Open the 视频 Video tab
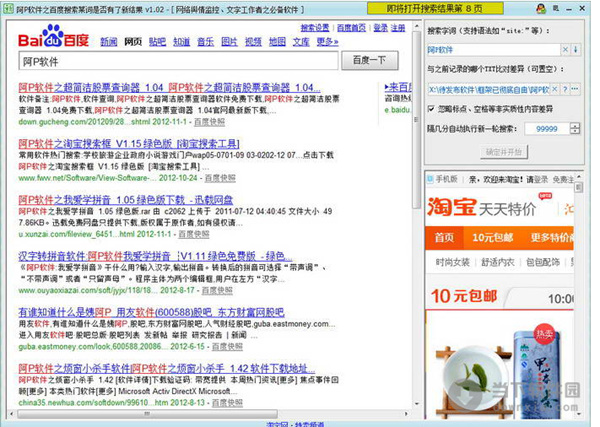 pos(253,42)
